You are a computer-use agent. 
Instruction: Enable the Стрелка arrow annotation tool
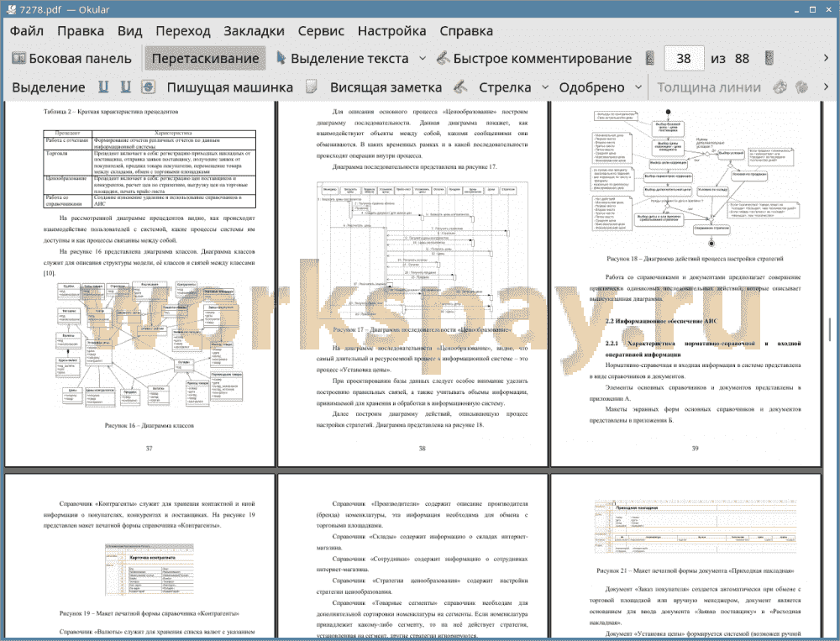click(x=505, y=87)
